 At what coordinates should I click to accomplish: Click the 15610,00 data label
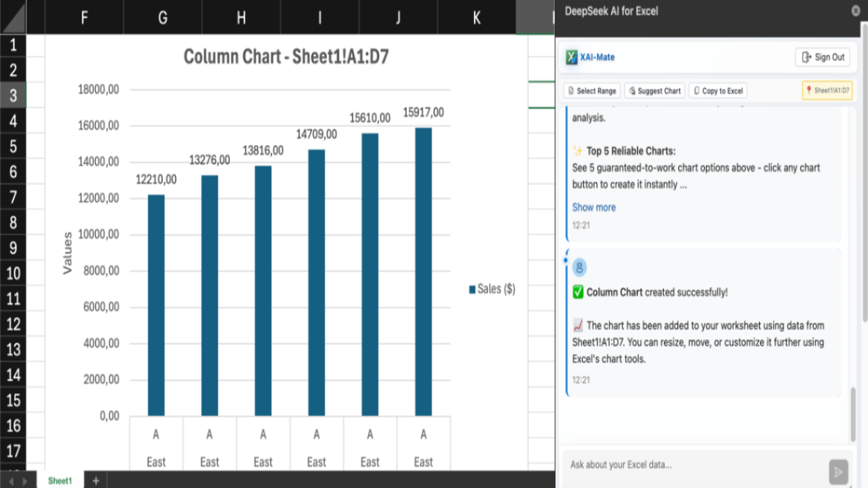(x=370, y=118)
